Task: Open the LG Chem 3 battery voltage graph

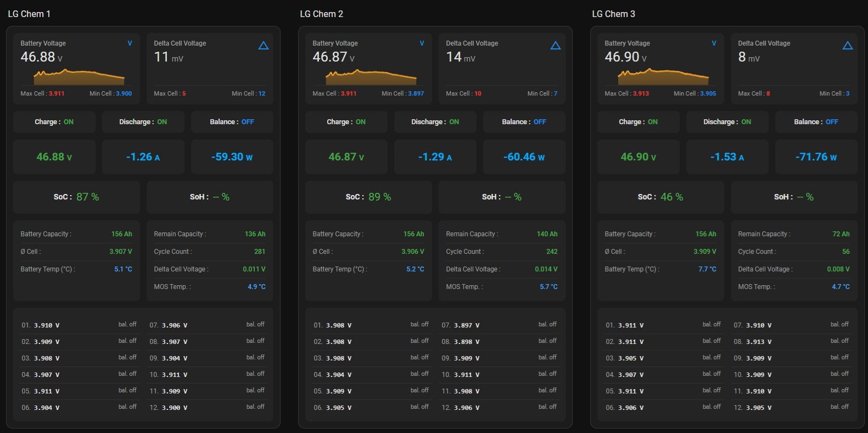Action: (x=663, y=76)
